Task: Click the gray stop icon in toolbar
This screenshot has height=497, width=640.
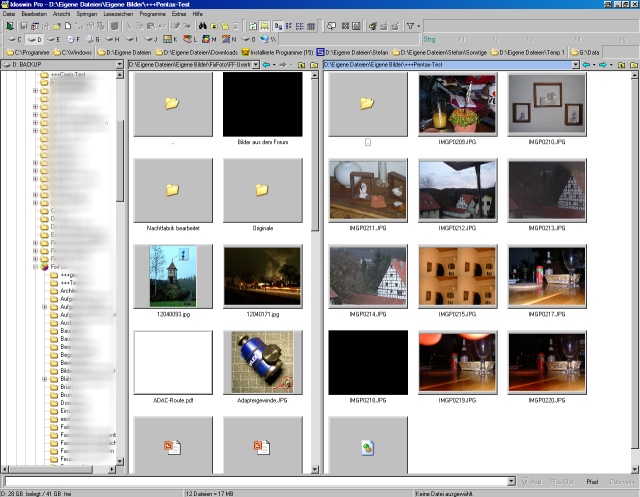Action: point(115,26)
